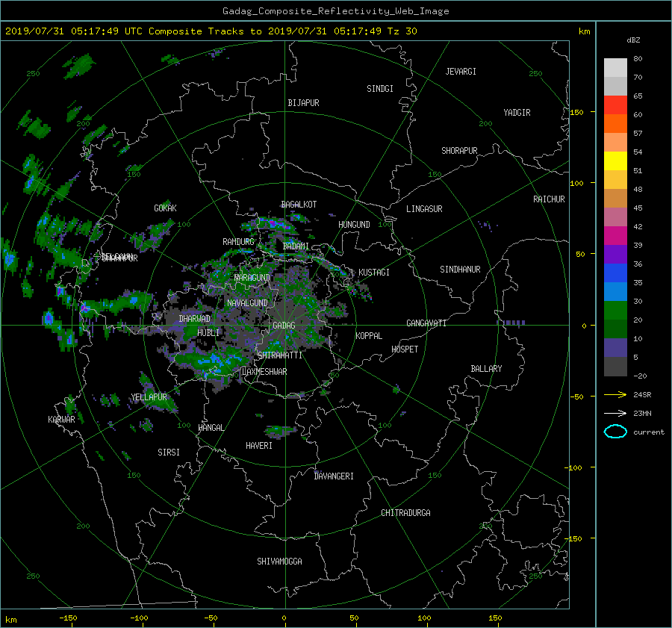This screenshot has height=628, width=672.
Task: Select the dark gray 5 to -20 dBZ swatch
Action: coord(615,367)
